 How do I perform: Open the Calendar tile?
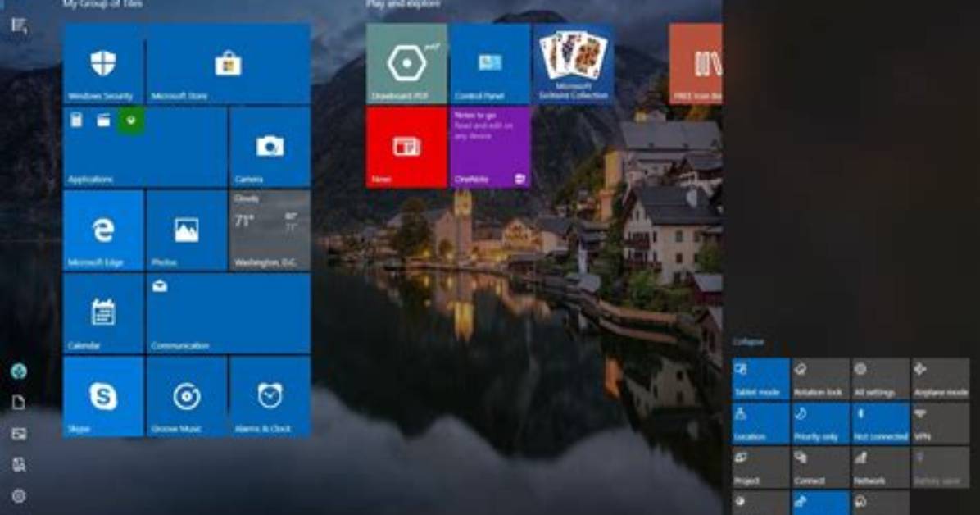click(103, 313)
